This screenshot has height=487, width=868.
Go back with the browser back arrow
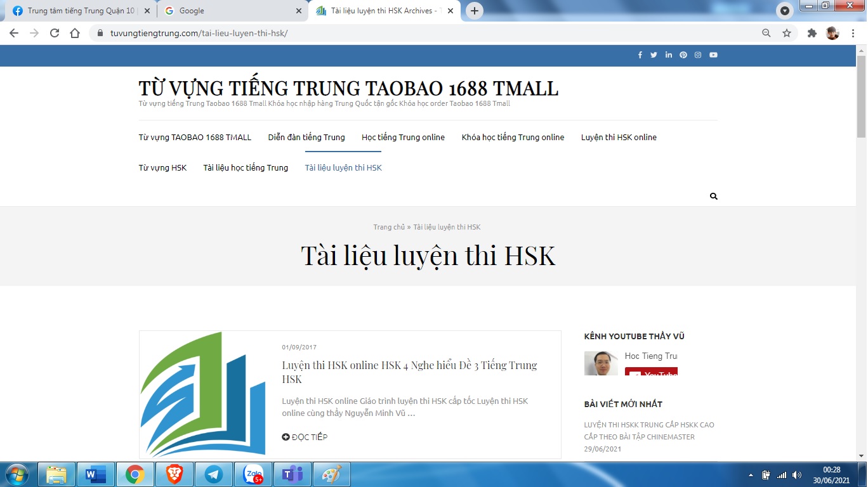pos(14,33)
